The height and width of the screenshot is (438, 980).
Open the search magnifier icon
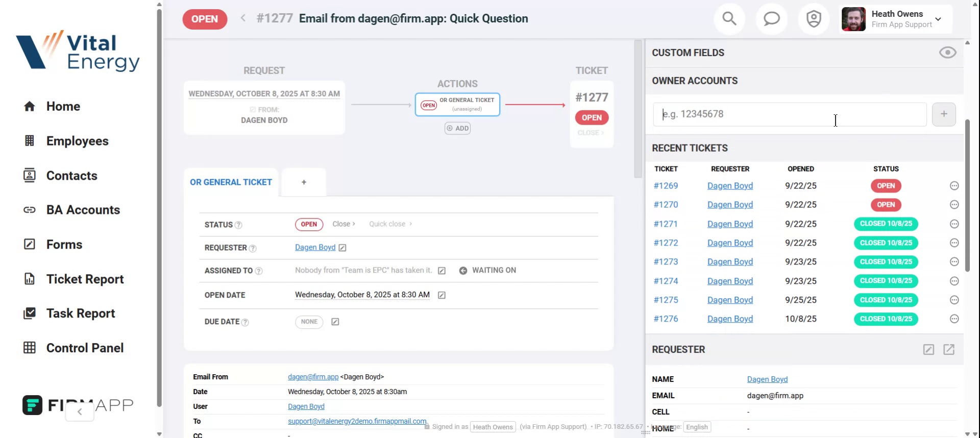pos(729,19)
